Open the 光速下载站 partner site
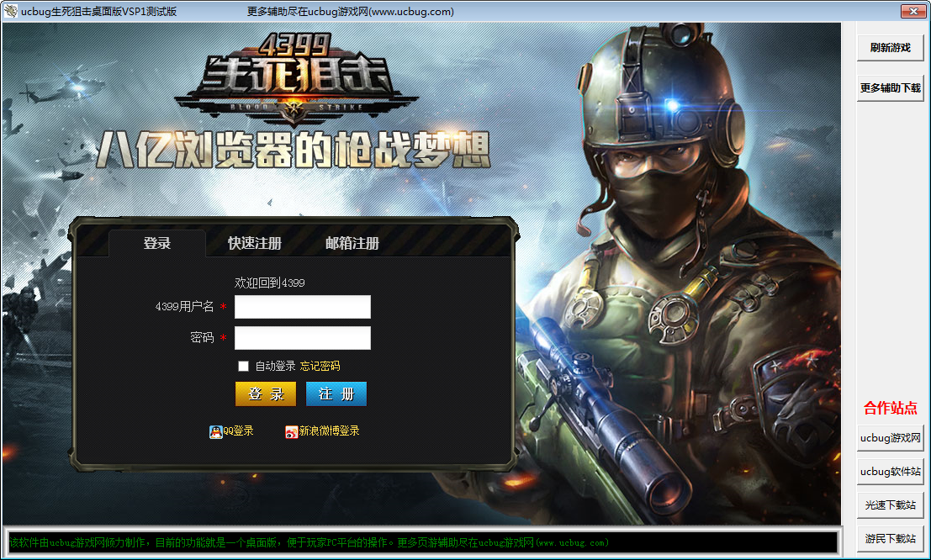 pyautogui.click(x=890, y=505)
